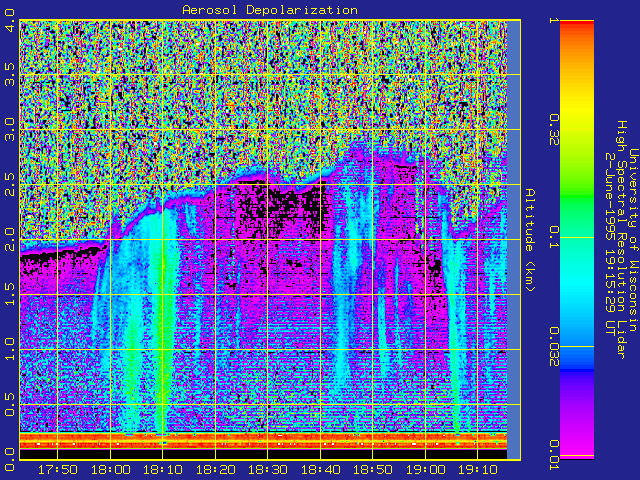Click the 0.0 altitude axis label
The height and width of the screenshot is (480, 640).
10,459
